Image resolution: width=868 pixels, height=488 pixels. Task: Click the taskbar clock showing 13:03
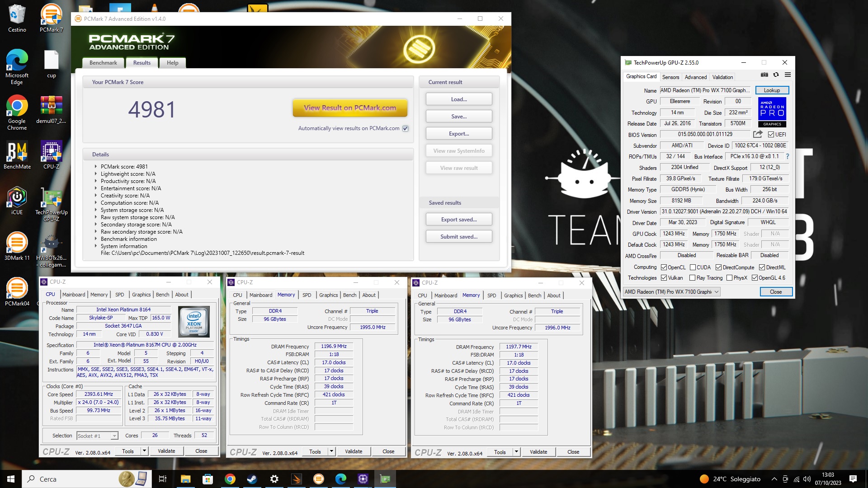point(828,479)
